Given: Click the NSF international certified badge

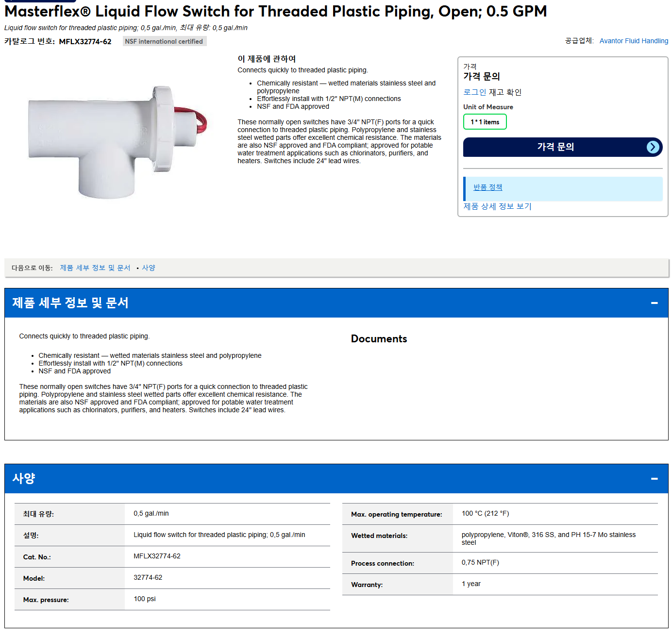Looking at the screenshot, I should point(164,41).
